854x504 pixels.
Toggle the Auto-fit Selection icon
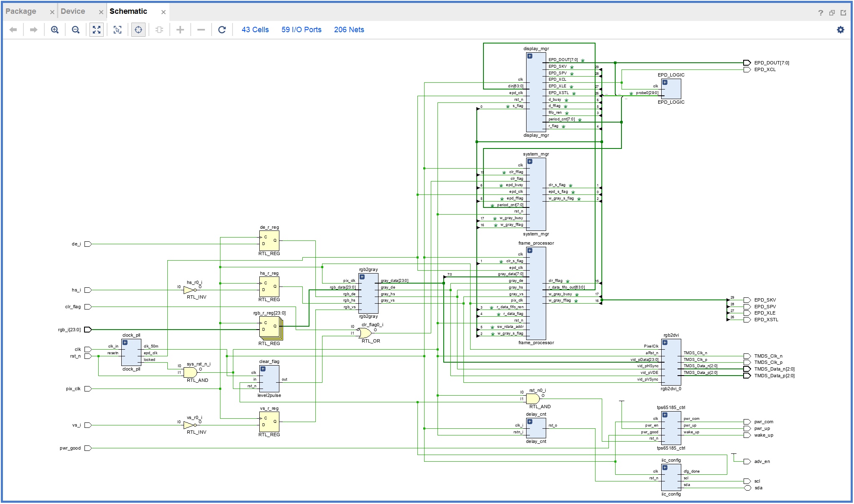coord(138,30)
